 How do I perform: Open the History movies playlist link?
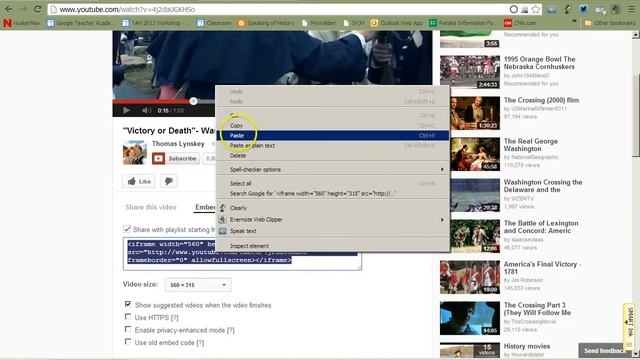click(527, 346)
